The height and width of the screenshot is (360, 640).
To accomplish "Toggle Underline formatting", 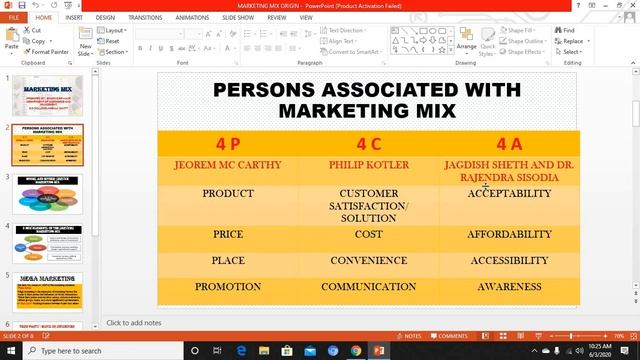I will pos(161,48).
